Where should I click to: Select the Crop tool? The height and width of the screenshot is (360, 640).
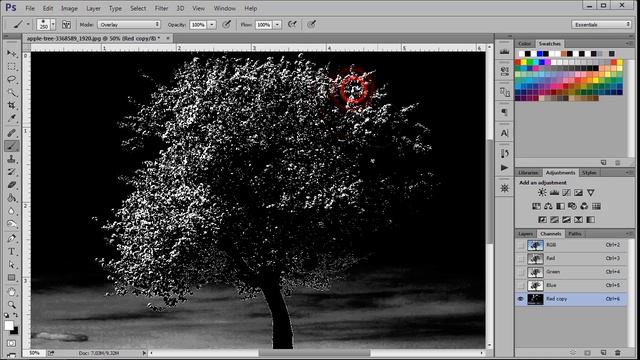(11, 106)
